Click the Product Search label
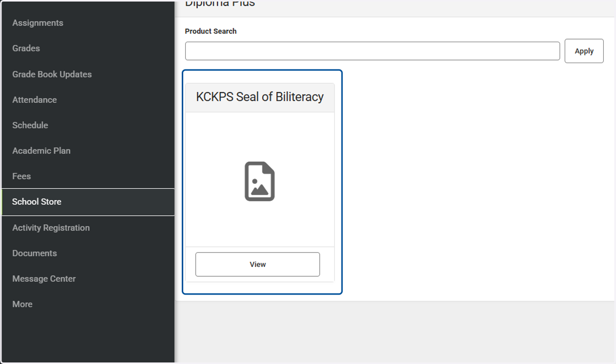 (x=210, y=31)
